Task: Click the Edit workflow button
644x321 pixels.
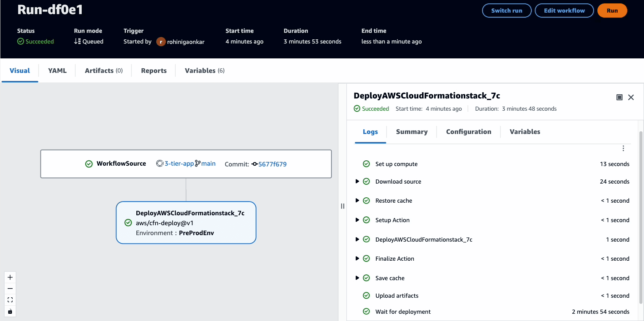Action: pyautogui.click(x=564, y=11)
